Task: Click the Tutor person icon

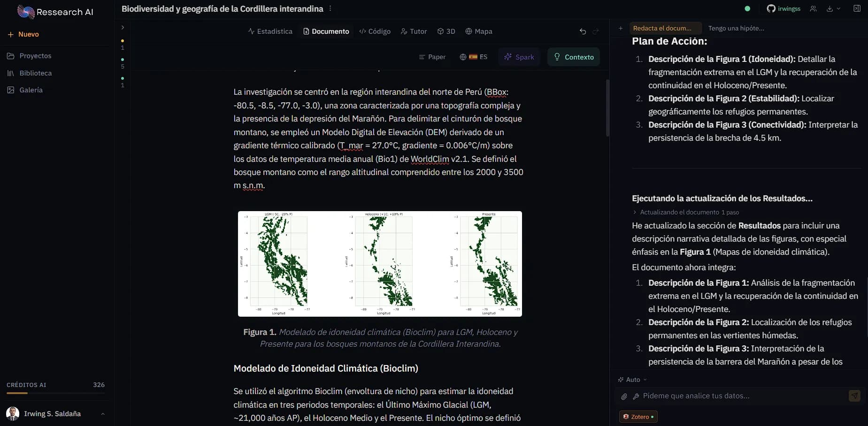Action: (x=404, y=31)
